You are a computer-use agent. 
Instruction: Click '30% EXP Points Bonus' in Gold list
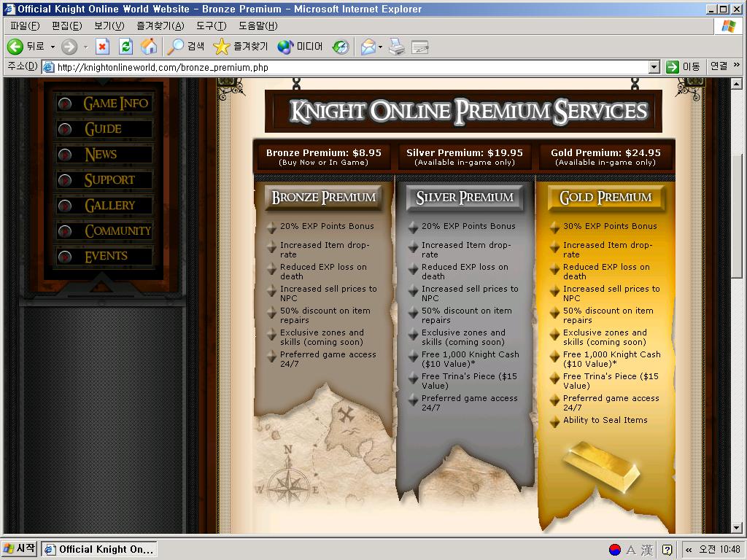[x=610, y=226]
